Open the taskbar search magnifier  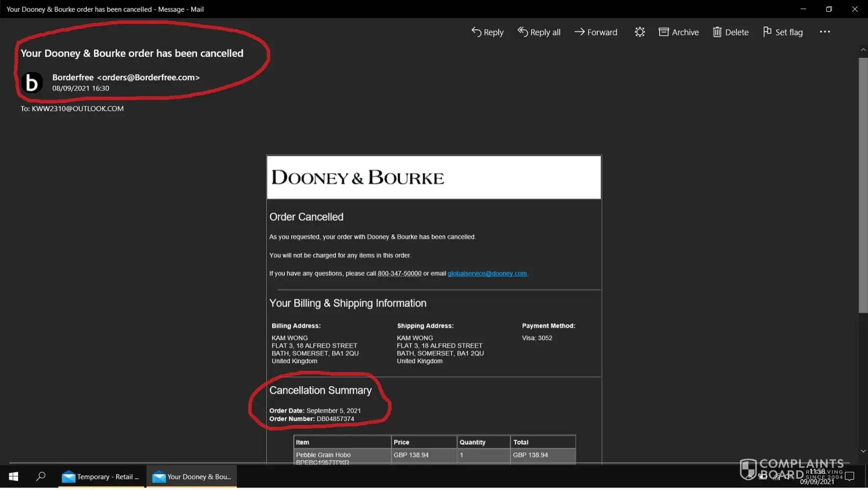(41, 477)
